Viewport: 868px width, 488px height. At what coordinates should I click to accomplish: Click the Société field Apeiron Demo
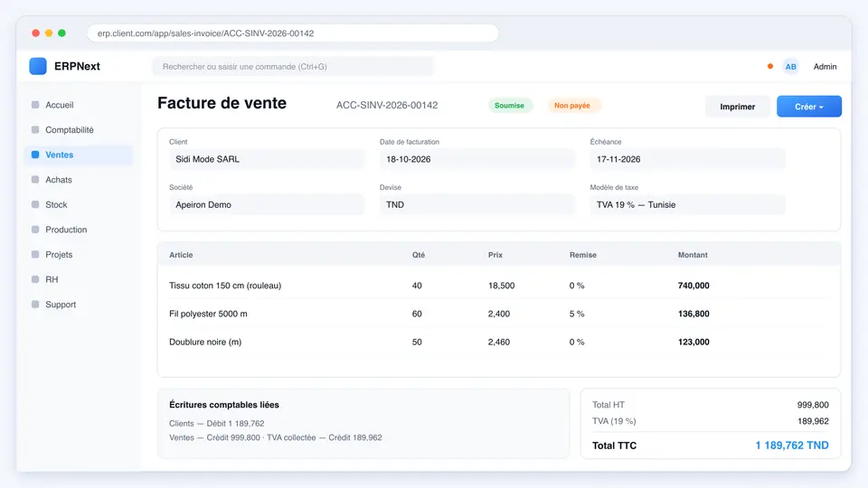266,205
